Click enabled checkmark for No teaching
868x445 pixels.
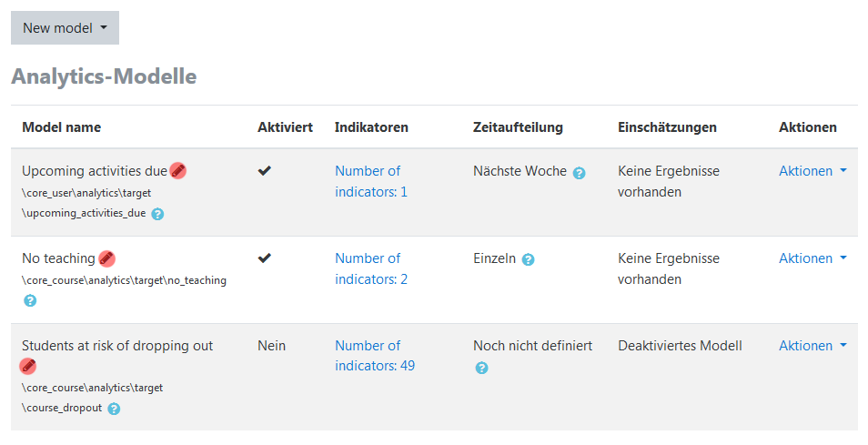[x=265, y=258]
